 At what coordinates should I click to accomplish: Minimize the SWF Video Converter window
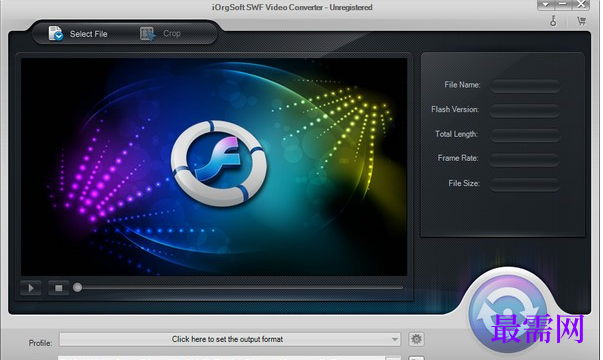pos(563,4)
